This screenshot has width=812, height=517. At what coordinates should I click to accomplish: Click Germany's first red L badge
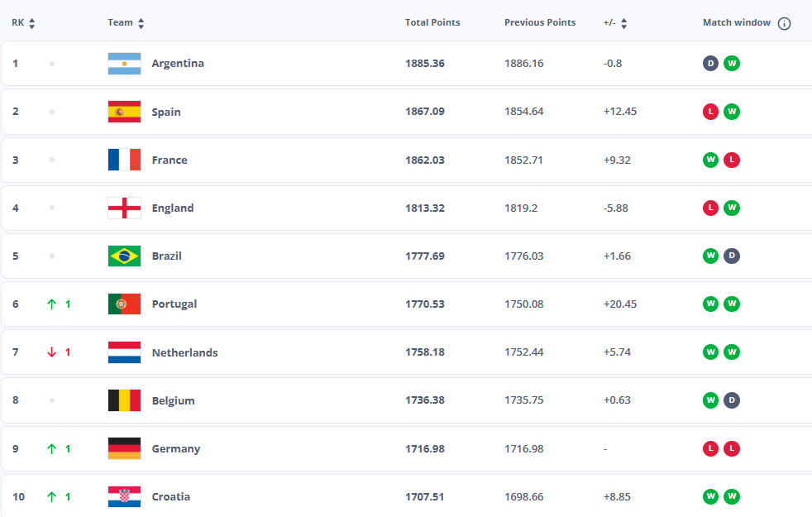[x=710, y=448]
